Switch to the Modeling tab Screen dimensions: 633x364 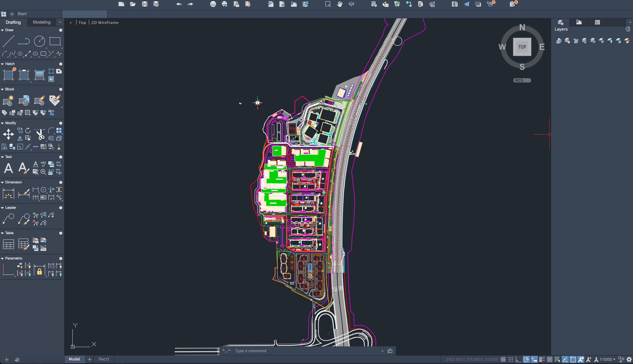point(42,22)
